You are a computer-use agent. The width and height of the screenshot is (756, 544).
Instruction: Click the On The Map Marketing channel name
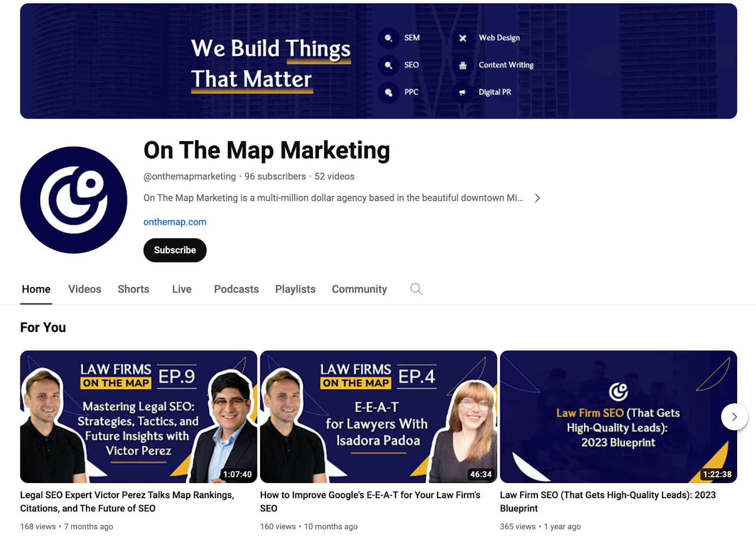[266, 150]
